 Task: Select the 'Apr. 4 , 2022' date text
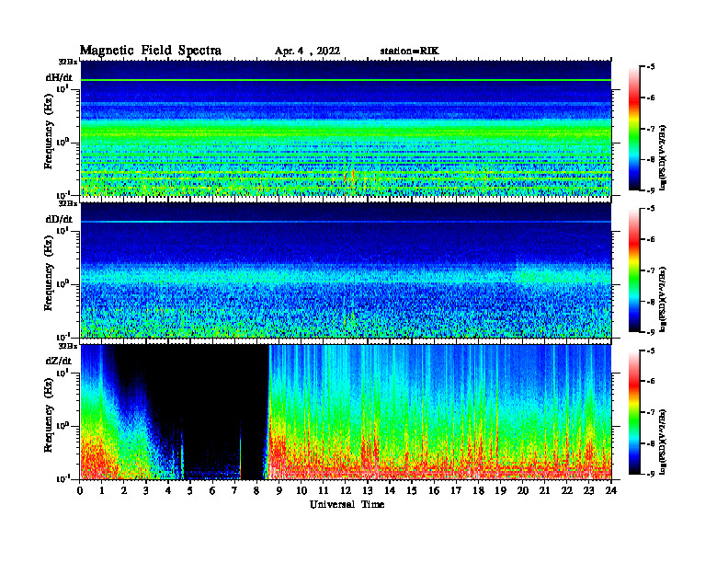coord(307,52)
